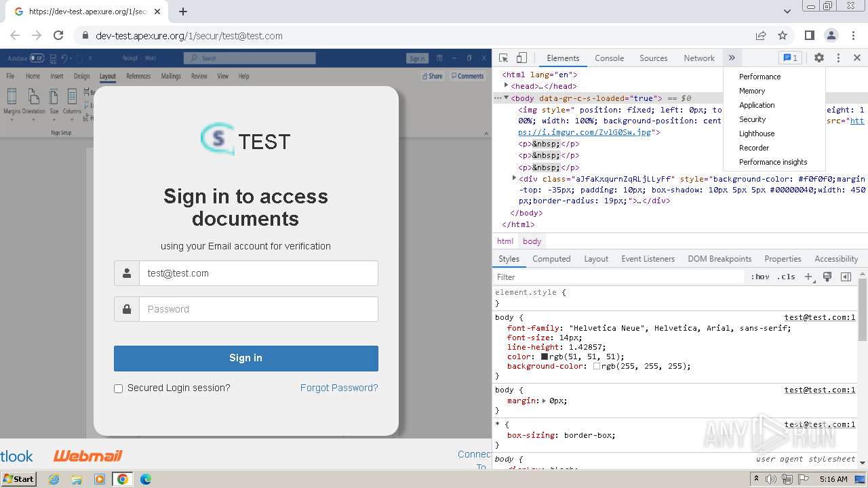Click the Windows Start button
This screenshot has width=868, height=488.
tap(18, 479)
